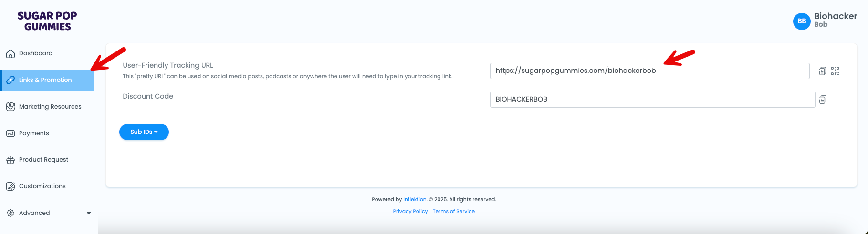Show QR code for tracking URL
The width and height of the screenshot is (868, 234).
coord(835,71)
